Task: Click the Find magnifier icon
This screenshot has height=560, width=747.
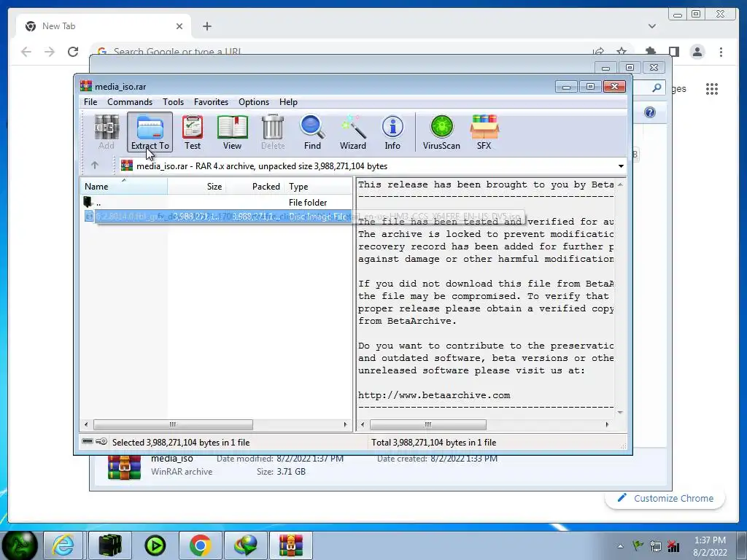Action: click(x=312, y=133)
